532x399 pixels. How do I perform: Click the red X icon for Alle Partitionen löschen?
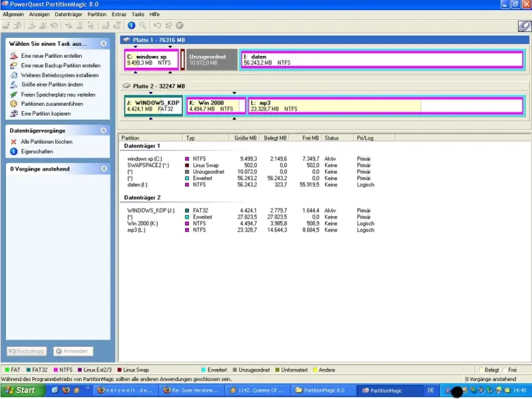[14, 142]
